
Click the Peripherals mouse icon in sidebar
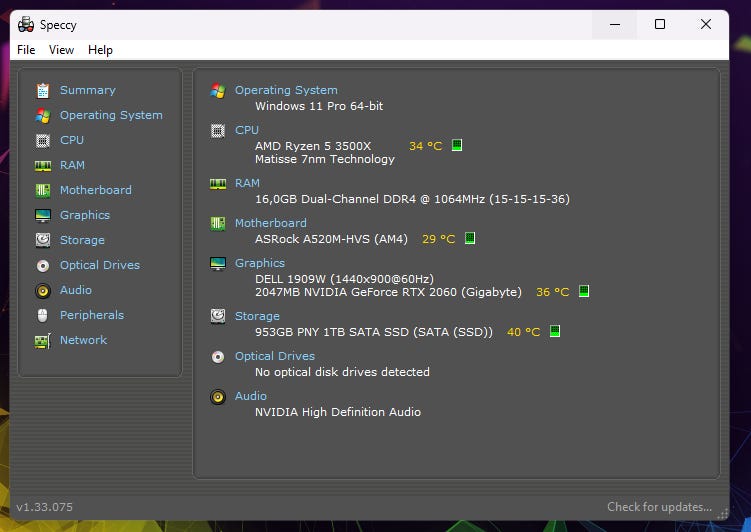(x=42, y=316)
